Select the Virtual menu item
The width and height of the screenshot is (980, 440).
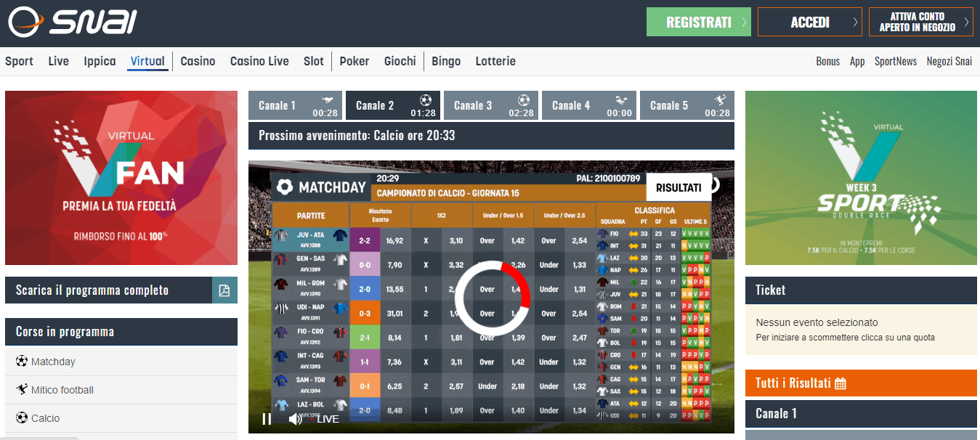[x=147, y=61]
